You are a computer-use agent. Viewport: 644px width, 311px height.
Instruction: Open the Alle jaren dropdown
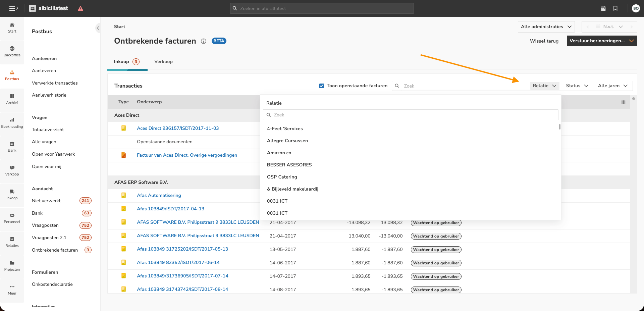[x=612, y=86]
